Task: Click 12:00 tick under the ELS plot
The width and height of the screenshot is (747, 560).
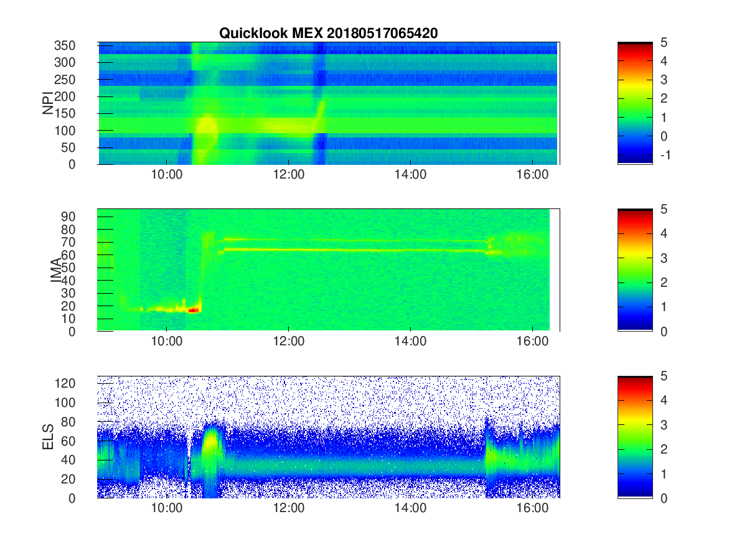Action: tap(288, 507)
